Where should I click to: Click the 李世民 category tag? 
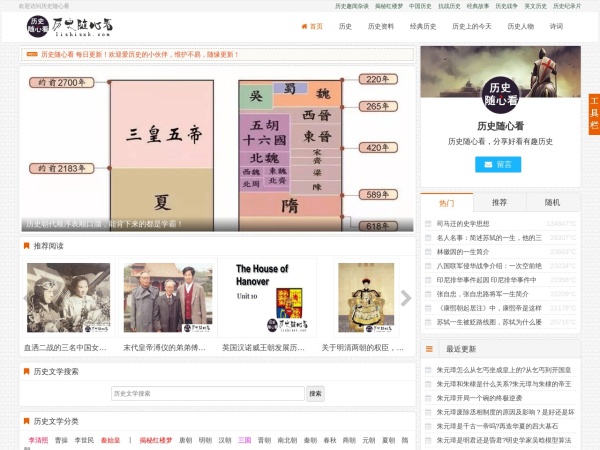click(x=84, y=440)
